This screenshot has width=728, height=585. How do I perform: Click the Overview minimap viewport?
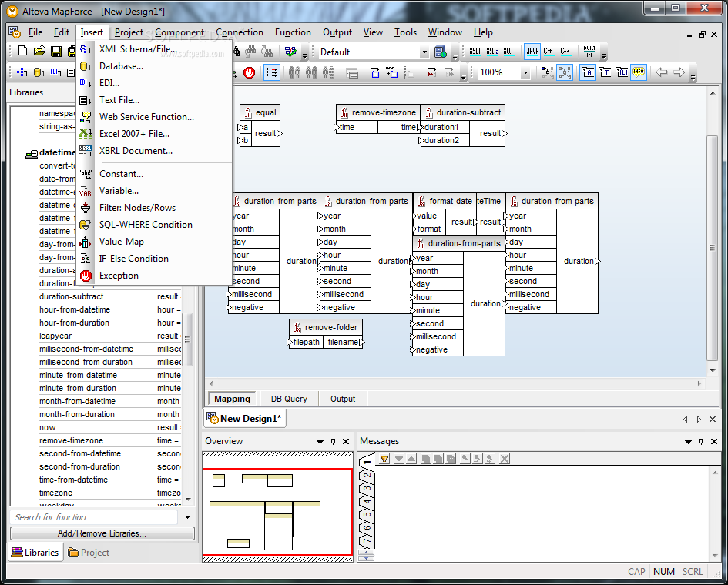(277, 512)
